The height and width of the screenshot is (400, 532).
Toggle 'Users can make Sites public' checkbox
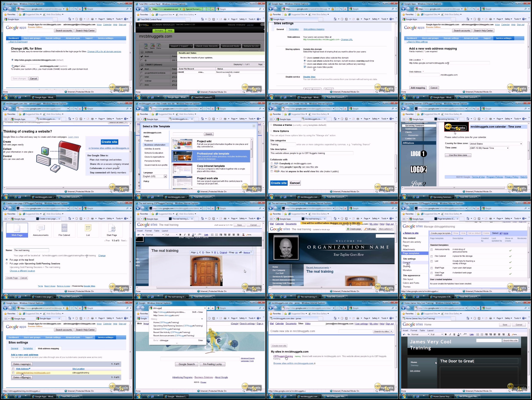[305, 67]
